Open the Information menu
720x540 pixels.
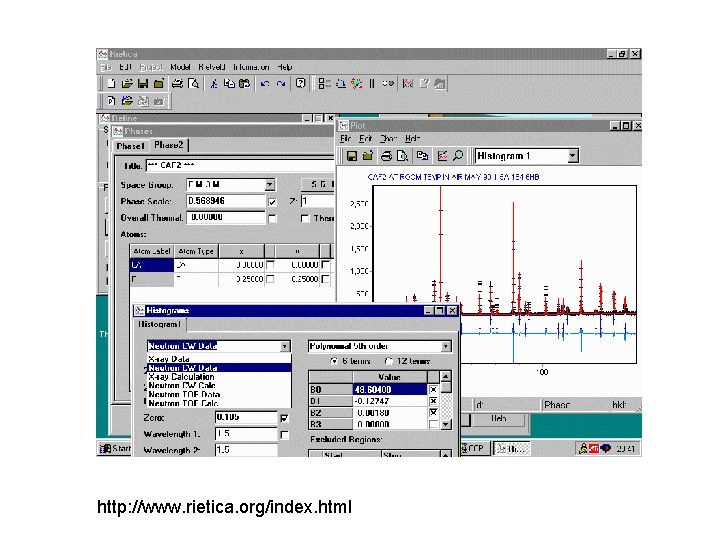click(x=251, y=67)
